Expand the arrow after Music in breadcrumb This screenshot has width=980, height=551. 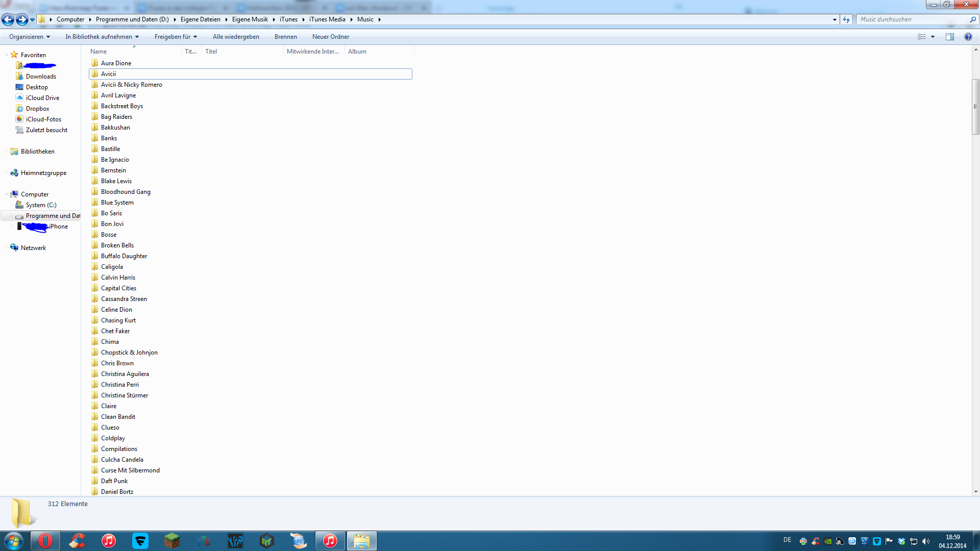[x=380, y=19]
